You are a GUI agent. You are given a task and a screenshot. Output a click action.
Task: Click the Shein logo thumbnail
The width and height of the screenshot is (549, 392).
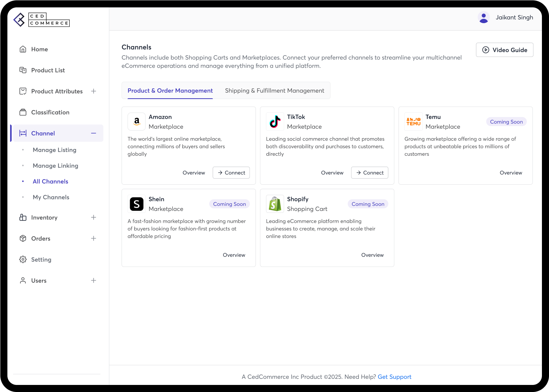137,204
